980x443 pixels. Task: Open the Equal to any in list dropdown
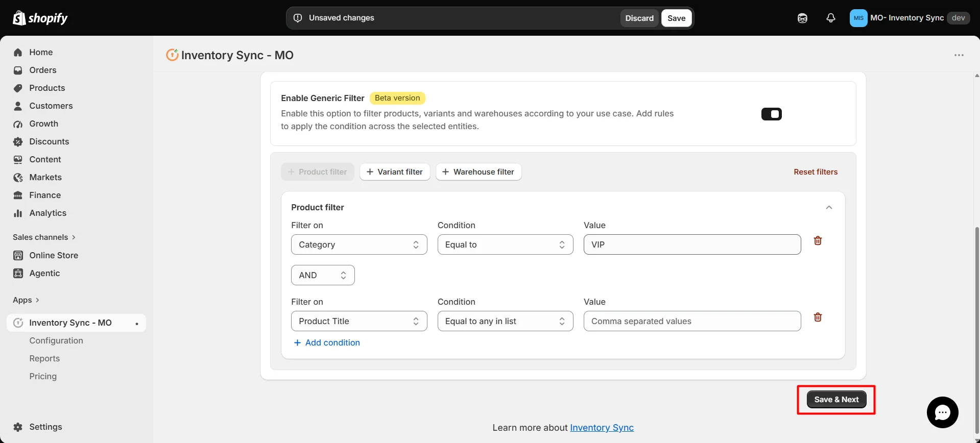[x=505, y=321]
